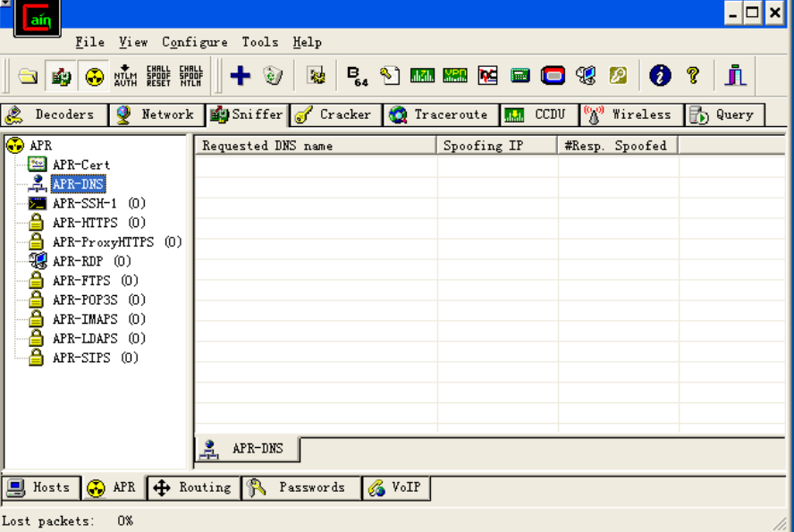
Task: Select APR-POP3S (0) tree item
Action: tap(98, 300)
